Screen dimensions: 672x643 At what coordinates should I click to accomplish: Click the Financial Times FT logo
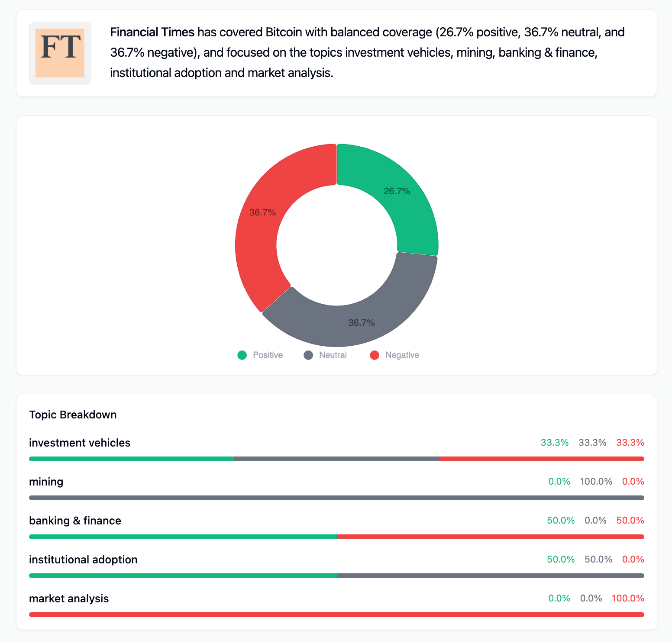pyautogui.click(x=60, y=53)
